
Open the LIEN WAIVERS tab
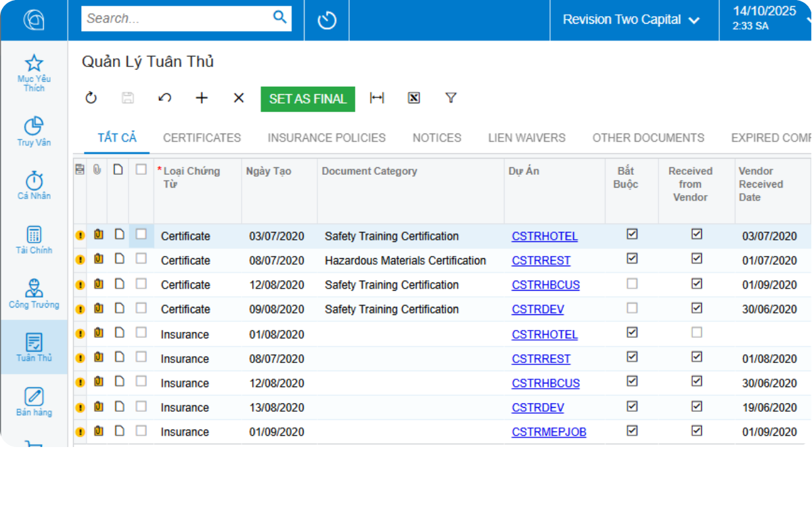coord(526,137)
